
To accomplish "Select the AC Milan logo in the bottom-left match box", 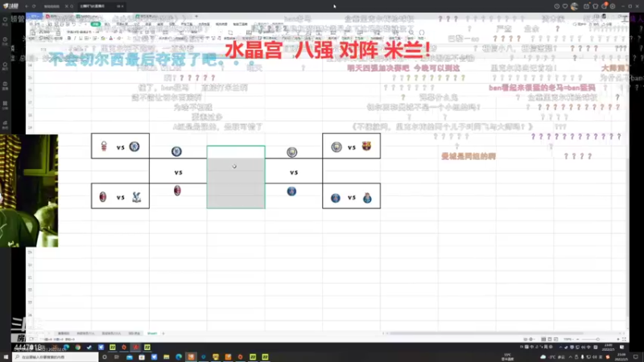I will [103, 197].
